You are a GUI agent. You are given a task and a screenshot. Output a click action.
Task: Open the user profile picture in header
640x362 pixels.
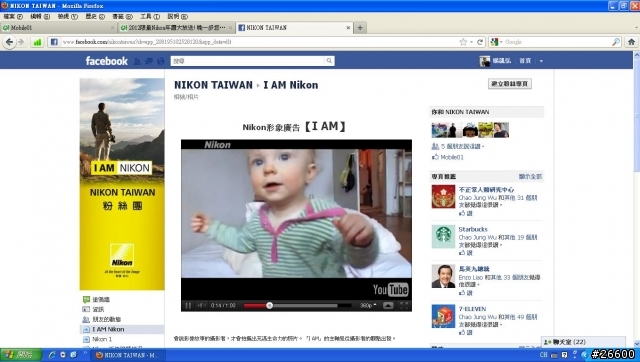pyautogui.click(x=484, y=61)
